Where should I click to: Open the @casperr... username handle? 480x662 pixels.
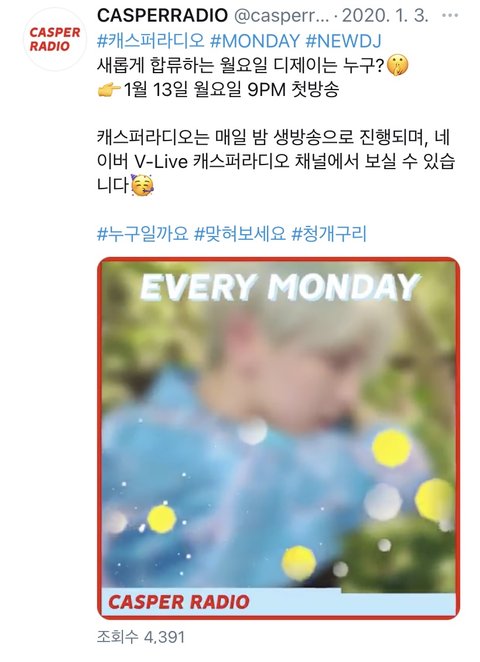click(x=281, y=16)
